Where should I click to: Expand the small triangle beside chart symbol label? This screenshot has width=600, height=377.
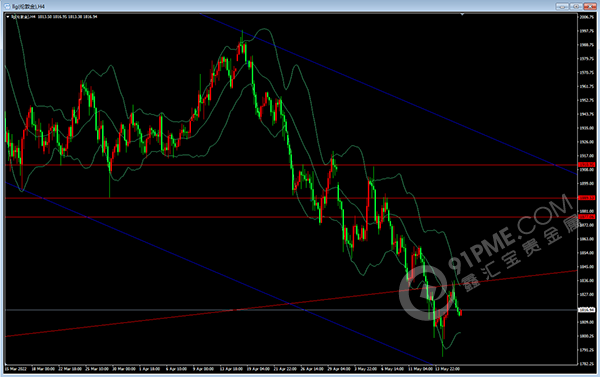[8, 17]
